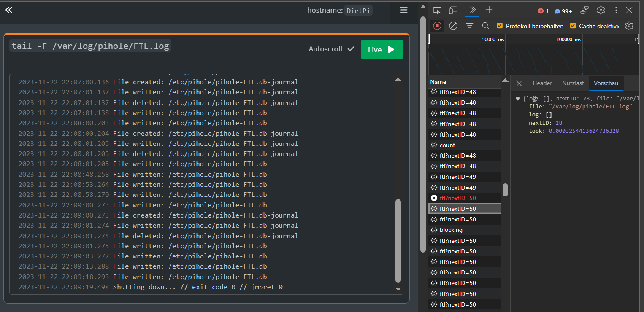644x312 pixels.
Task: Click the log line timestamped 22:08:48.258
Action: (143, 174)
